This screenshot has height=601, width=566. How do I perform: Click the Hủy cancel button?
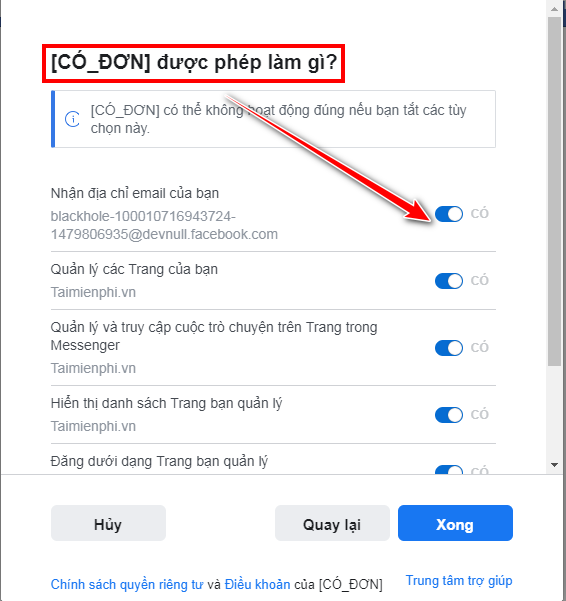tap(108, 523)
